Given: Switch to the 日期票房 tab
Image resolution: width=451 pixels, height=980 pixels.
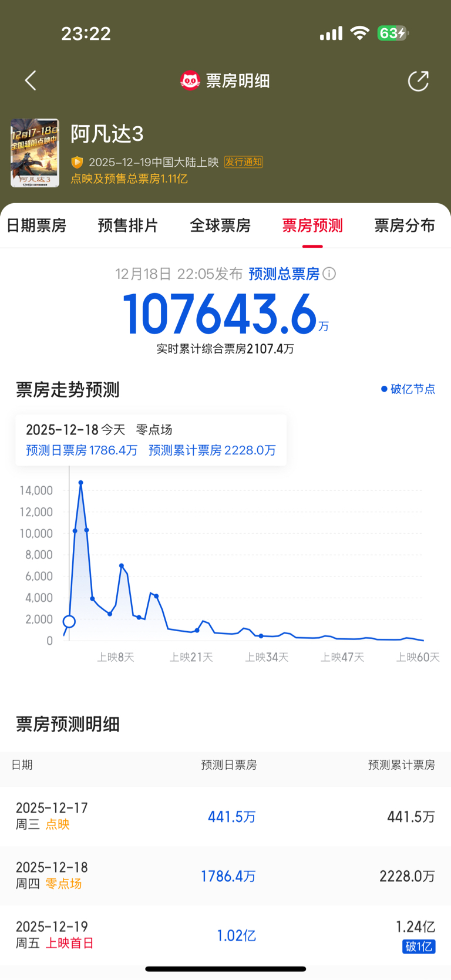Looking at the screenshot, I should coord(36,225).
